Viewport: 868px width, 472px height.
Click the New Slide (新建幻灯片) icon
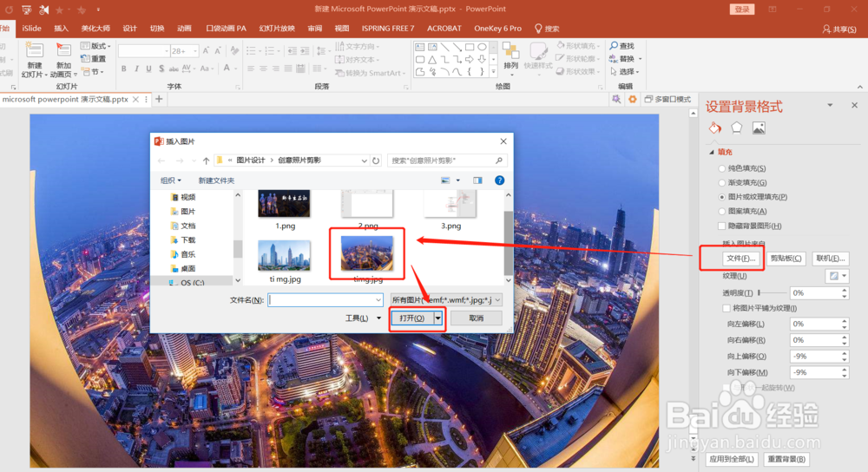pyautogui.click(x=34, y=51)
